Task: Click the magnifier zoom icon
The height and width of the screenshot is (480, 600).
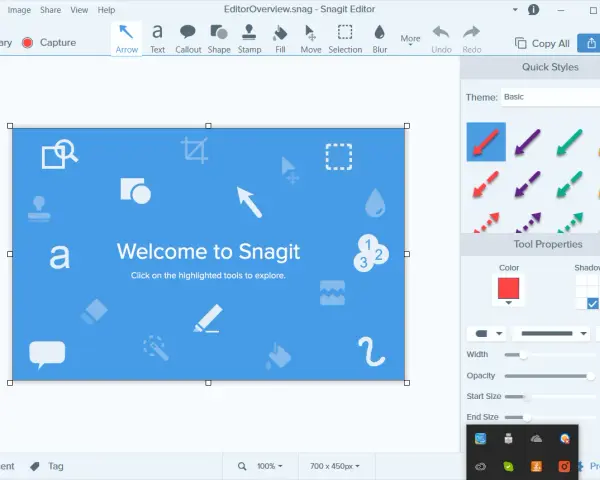Action: click(242, 466)
